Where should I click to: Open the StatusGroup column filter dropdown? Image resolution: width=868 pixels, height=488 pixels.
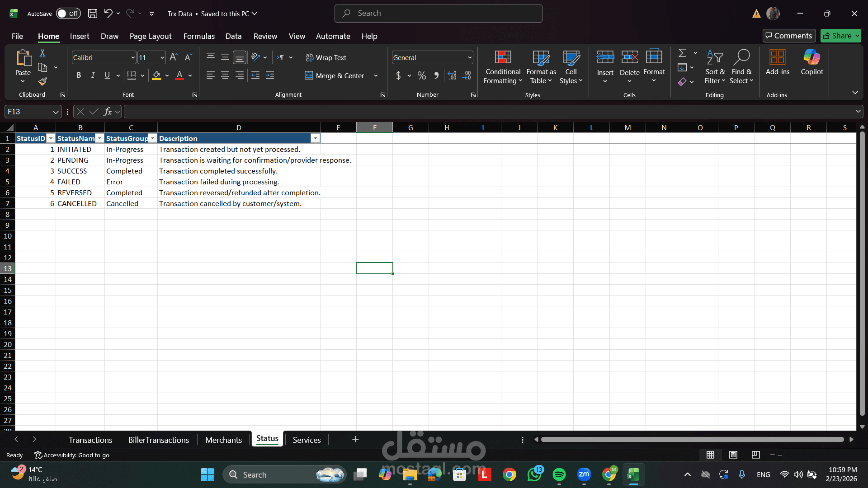[153, 139]
